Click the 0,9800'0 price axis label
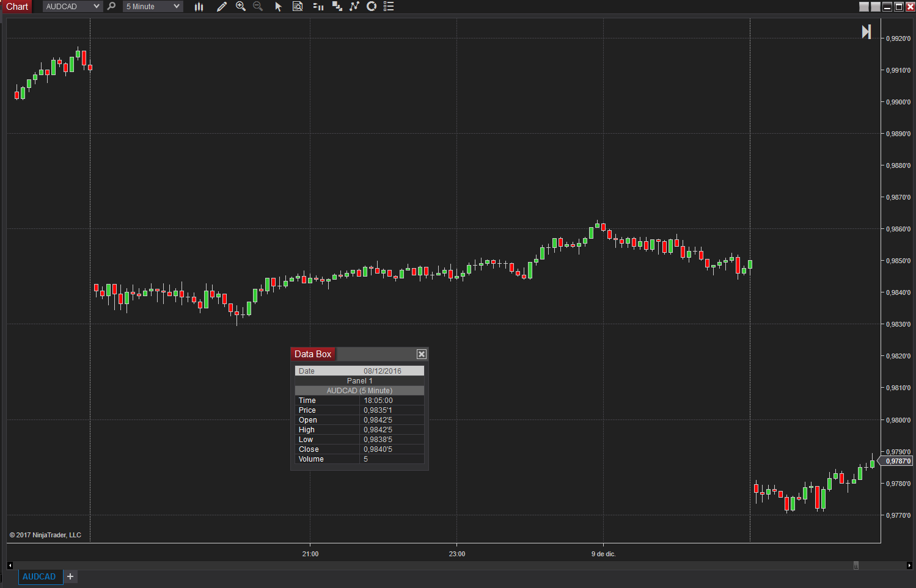The width and height of the screenshot is (916, 588). [898, 420]
